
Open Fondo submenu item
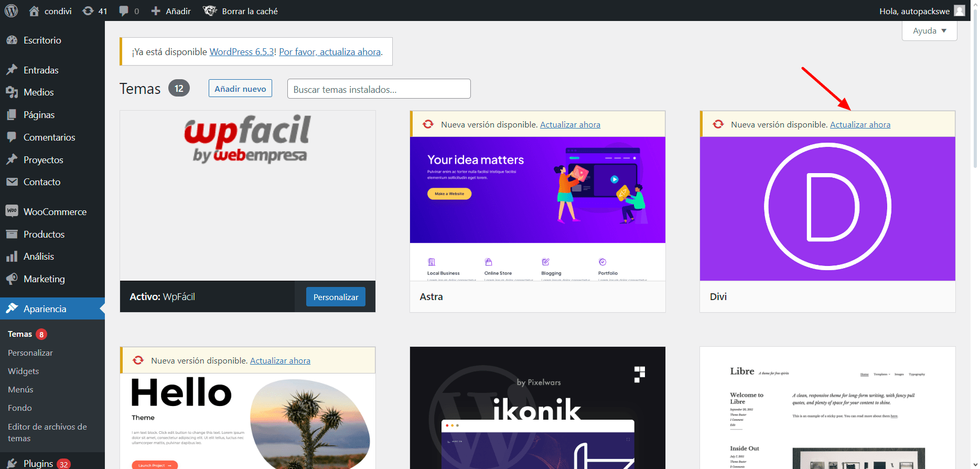coord(20,408)
